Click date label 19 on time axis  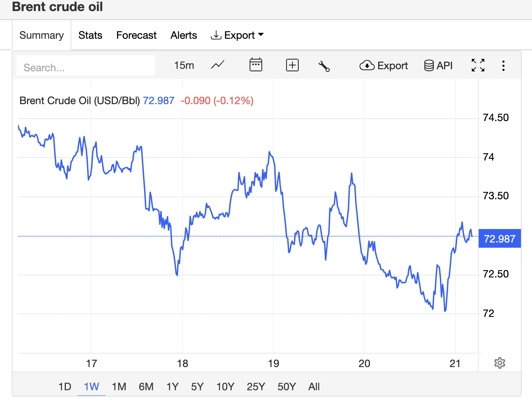click(274, 364)
